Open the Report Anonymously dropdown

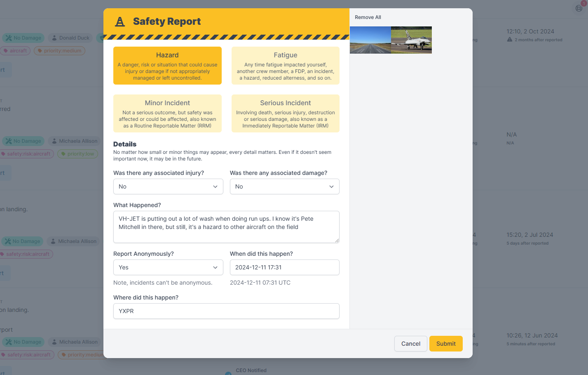point(168,267)
